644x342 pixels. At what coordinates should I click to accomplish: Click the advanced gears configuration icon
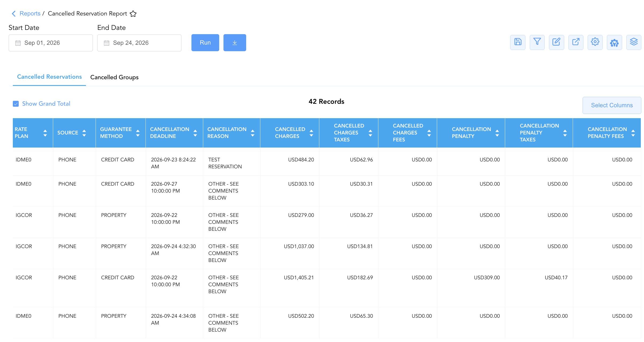614,42
